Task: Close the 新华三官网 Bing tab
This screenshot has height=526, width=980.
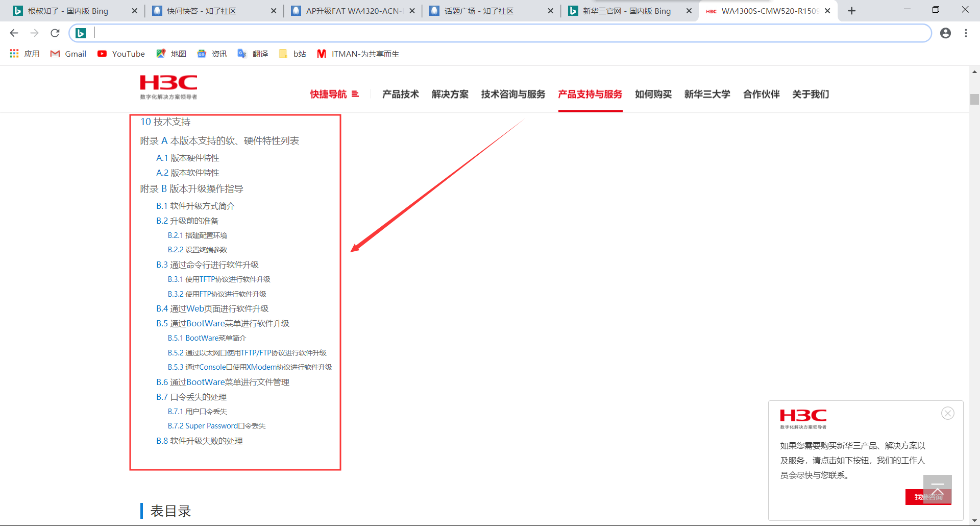Action: coord(689,11)
